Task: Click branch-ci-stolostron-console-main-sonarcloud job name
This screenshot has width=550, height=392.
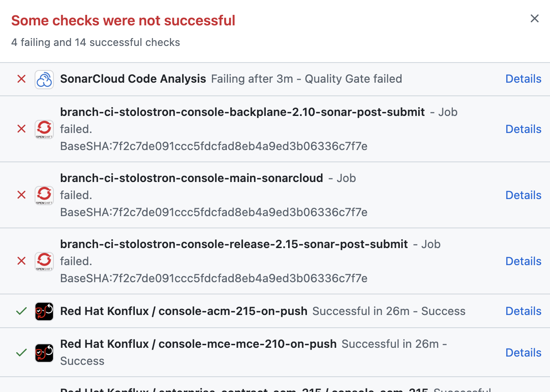Action: 191,178
